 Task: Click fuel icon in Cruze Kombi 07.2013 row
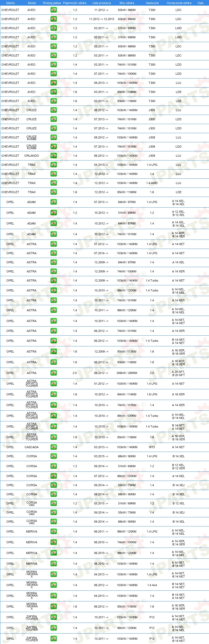click(x=53, y=147)
